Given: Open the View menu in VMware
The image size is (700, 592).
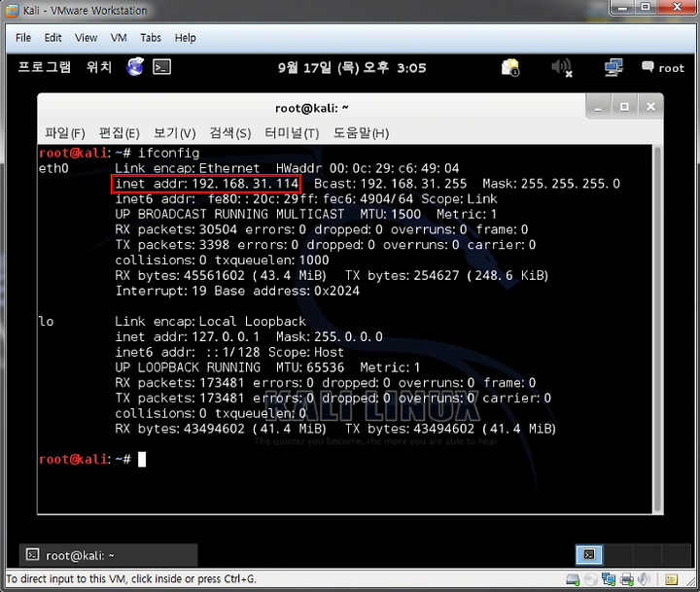Looking at the screenshot, I should pos(86,38).
